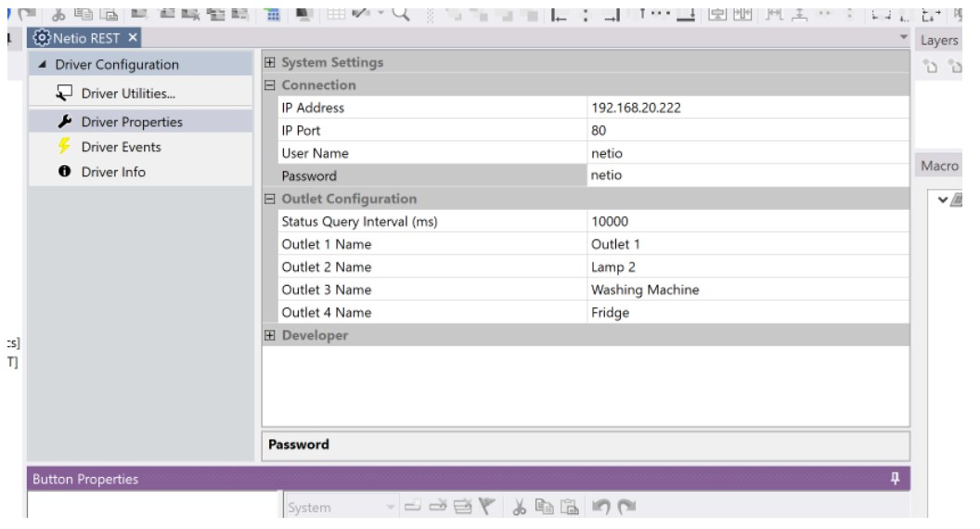Image resolution: width=980 pixels, height=529 pixels.
Task: Click the lightning bolt icon beside Driver Events
Action: [x=64, y=147]
